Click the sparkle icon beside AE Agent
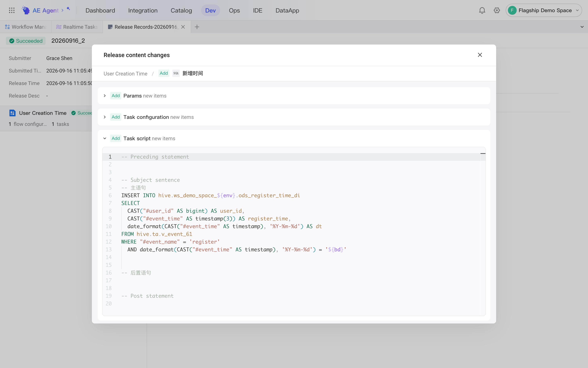Image resolution: width=588 pixels, height=368 pixels. click(x=68, y=9)
